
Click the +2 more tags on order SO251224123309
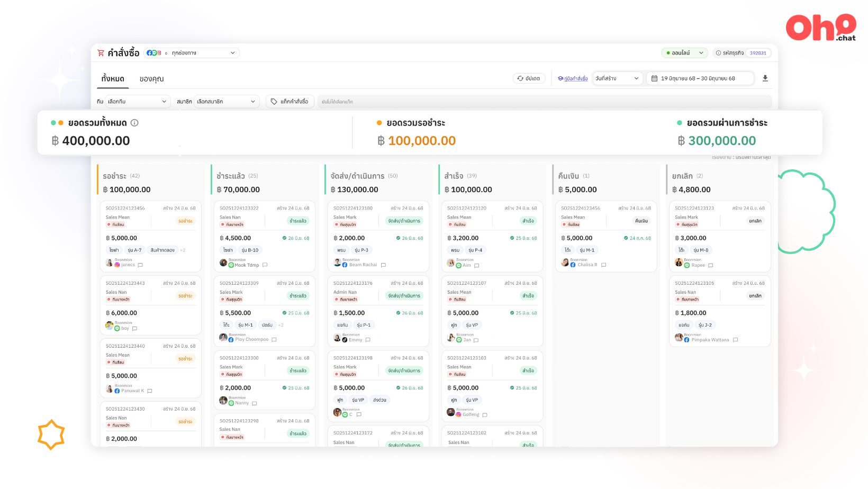[x=281, y=325]
